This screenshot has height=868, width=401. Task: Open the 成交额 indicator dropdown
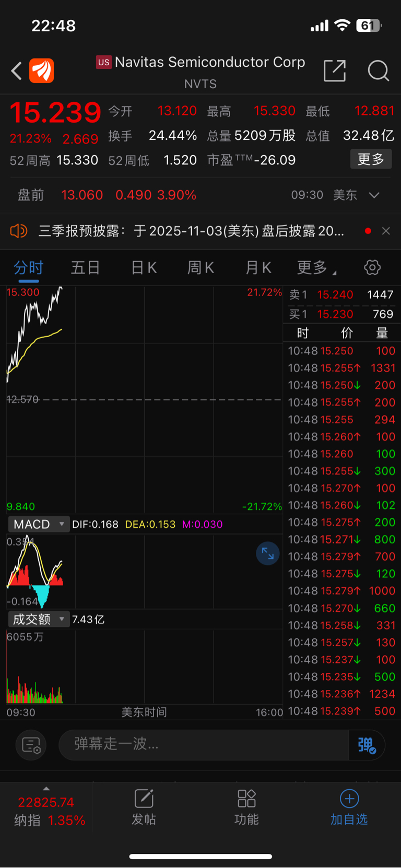click(39, 619)
